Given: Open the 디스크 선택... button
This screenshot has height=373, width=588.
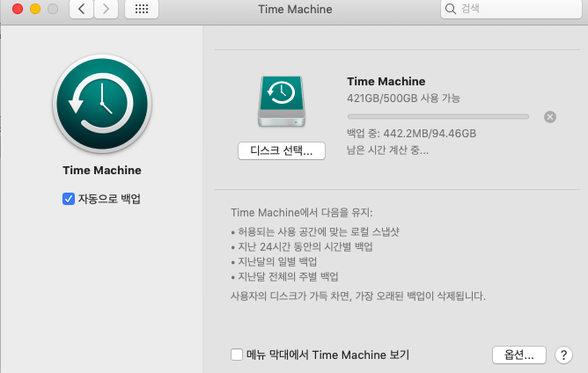Looking at the screenshot, I should tap(282, 150).
